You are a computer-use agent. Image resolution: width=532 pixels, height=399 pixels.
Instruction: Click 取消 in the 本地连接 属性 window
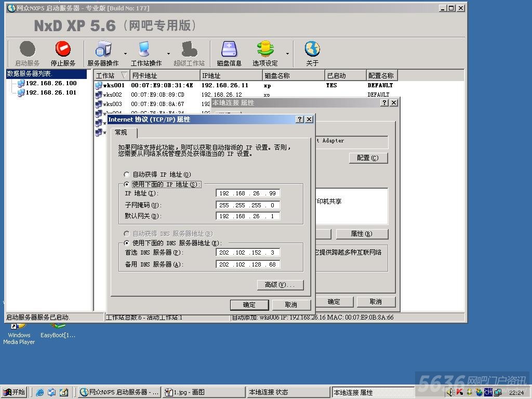tap(376, 302)
